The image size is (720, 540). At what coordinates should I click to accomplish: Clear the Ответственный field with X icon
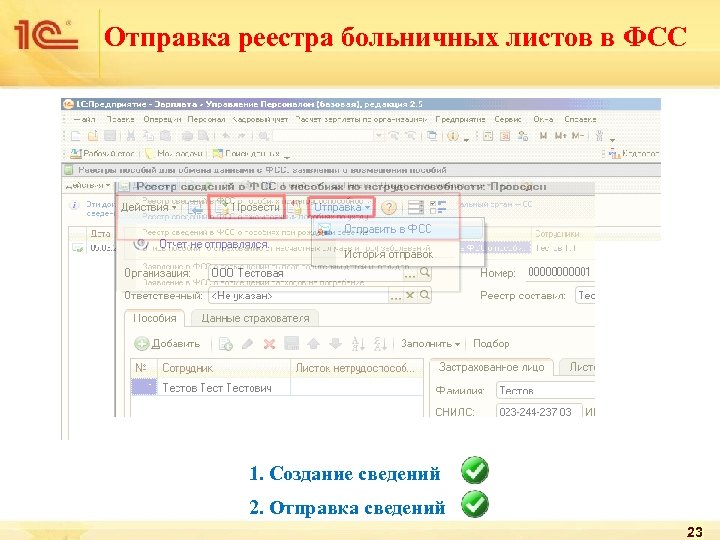pyautogui.click(x=410, y=295)
